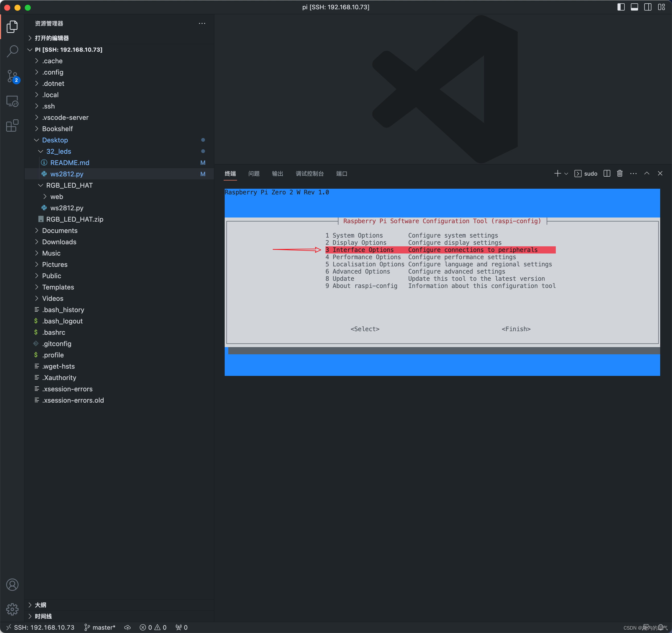Collapse the 32_leds folder
The width and height of the screenshot is (672, 633).
click(119, 151)
